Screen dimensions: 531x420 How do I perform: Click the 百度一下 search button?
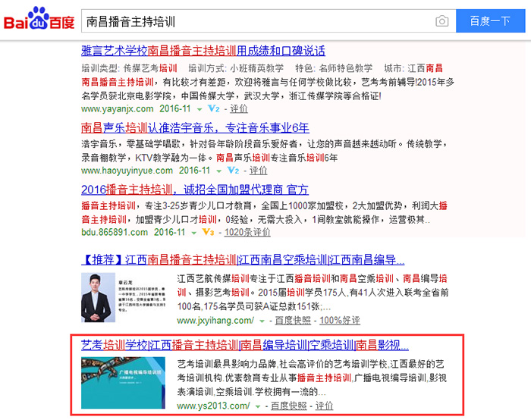[490, 21]
